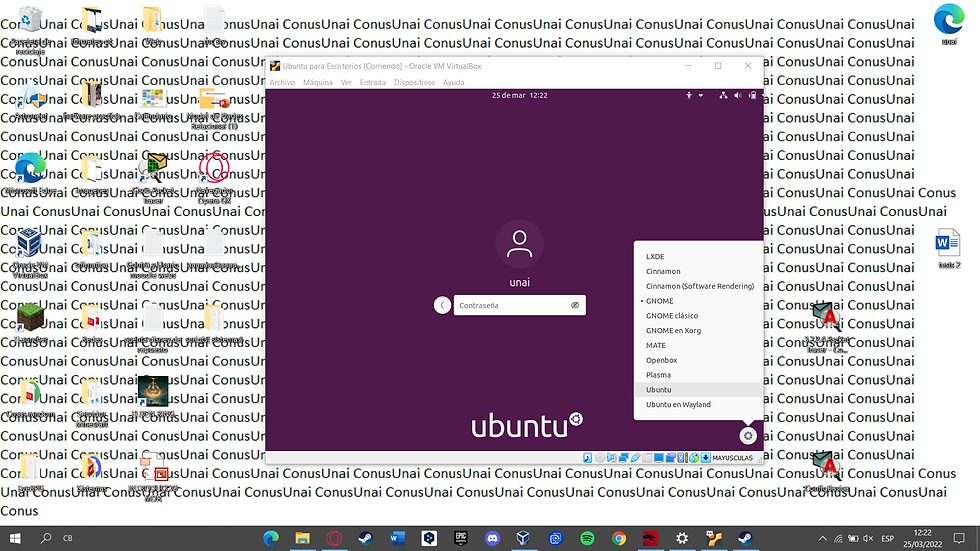Click VirtualBox display status icon
This screenshot has height=551, width=980.
[659, 458]
